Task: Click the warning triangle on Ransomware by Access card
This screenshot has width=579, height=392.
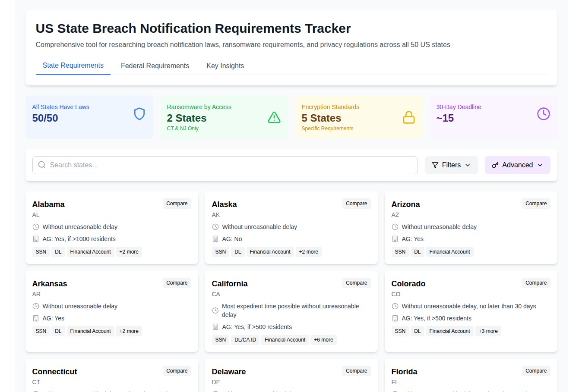Action: pos(274,117)
